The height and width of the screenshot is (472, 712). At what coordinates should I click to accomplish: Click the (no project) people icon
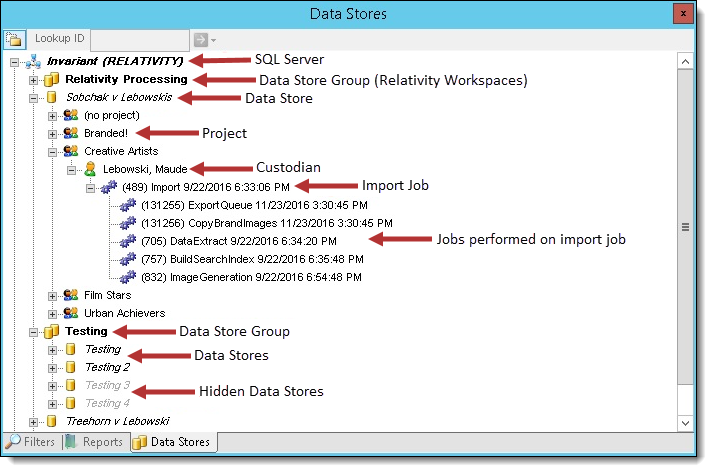(x=71, y=115)
